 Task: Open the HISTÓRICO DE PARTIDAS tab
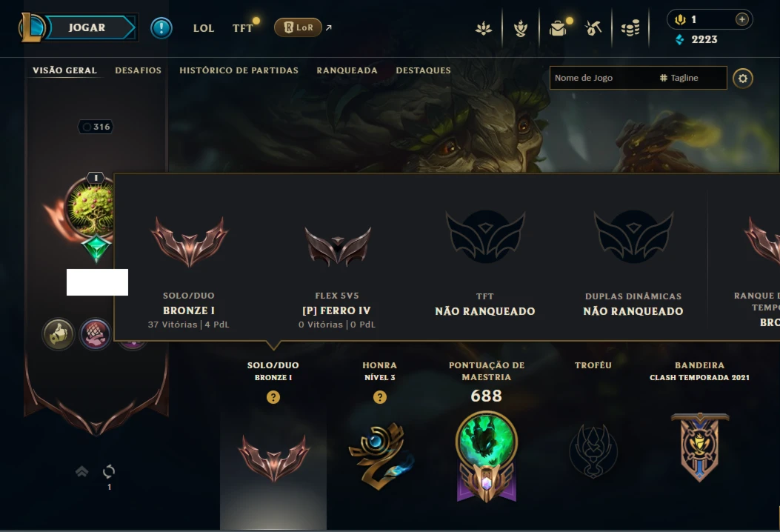coord(239,70)
